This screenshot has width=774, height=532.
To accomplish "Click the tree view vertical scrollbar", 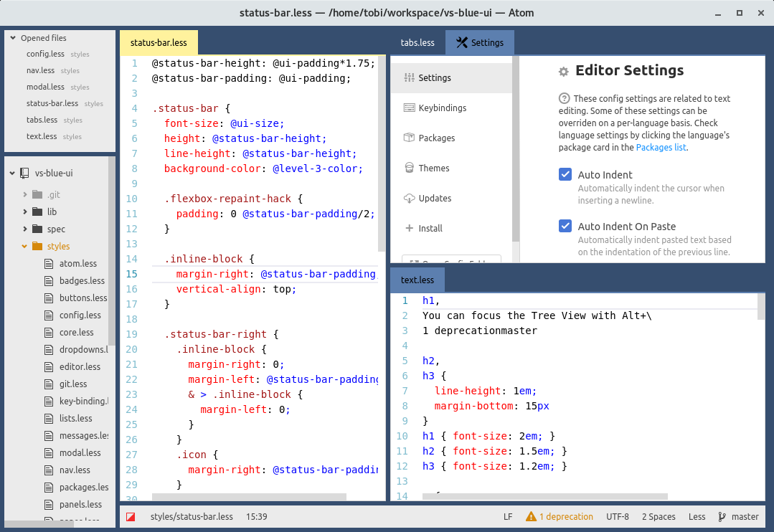I will click(112, 251).
